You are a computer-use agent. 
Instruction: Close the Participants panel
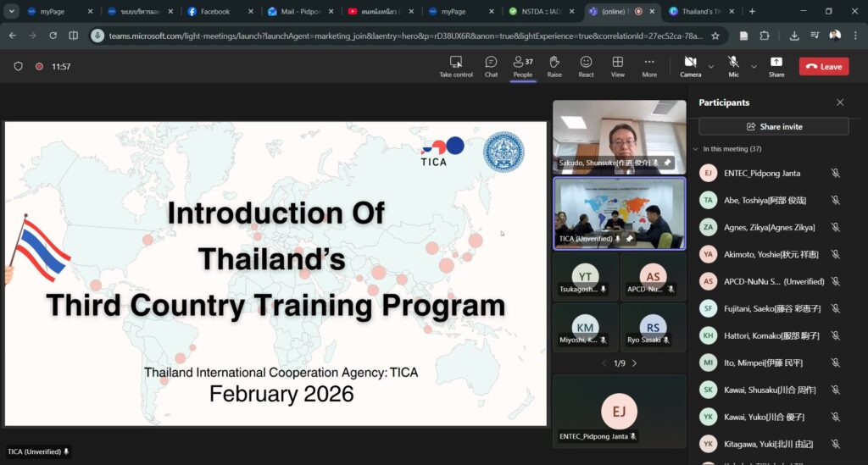pyautogui.click(x=840, y=102)
